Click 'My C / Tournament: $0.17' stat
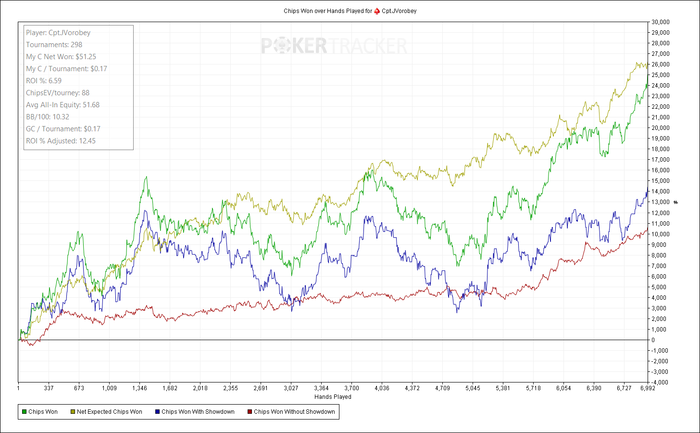The height and width of the screenshot is (433, 700). coord(67,69)
